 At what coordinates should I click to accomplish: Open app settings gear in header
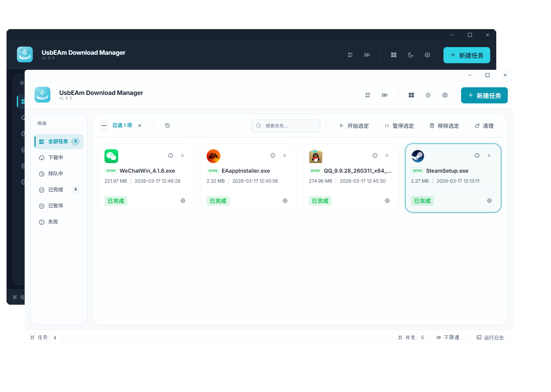445,95
